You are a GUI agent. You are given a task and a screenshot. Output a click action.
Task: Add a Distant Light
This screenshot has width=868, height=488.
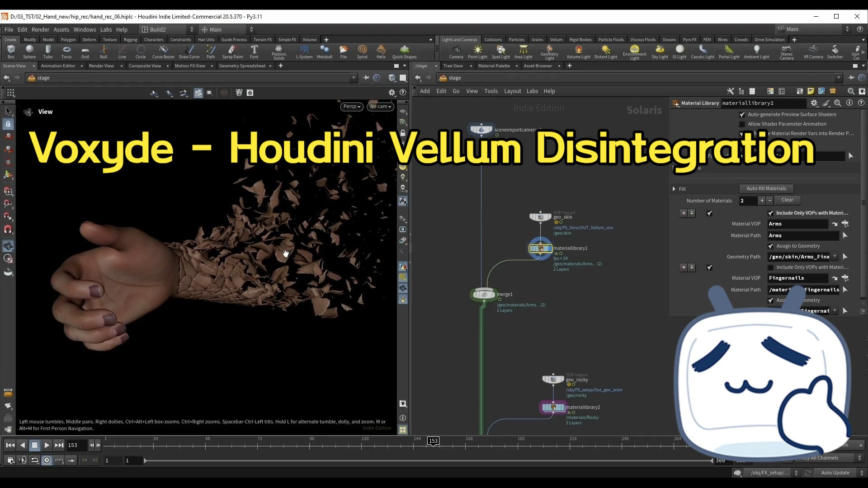tap(606, 52)
